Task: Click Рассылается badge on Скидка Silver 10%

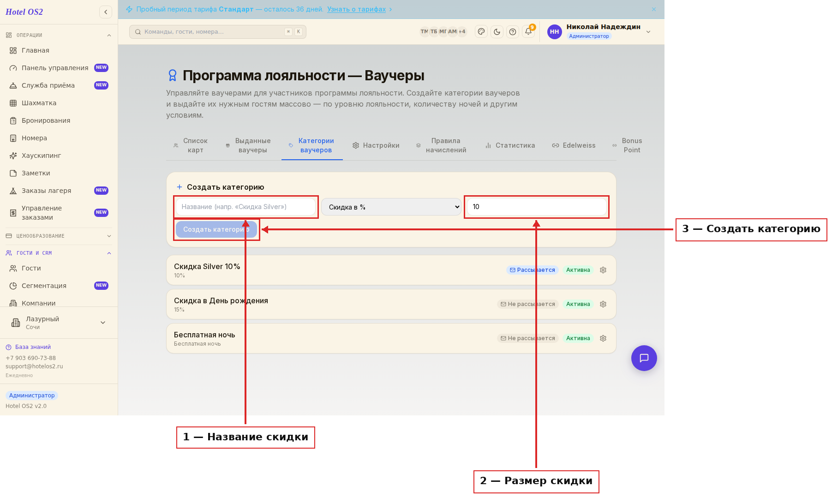Action: click(533, 270)
